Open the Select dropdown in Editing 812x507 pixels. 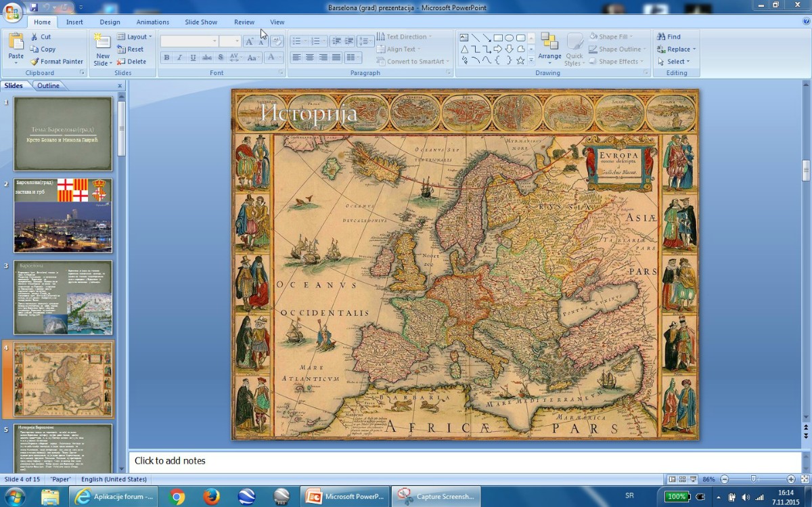pyautogui.click(x=675, y=62)
